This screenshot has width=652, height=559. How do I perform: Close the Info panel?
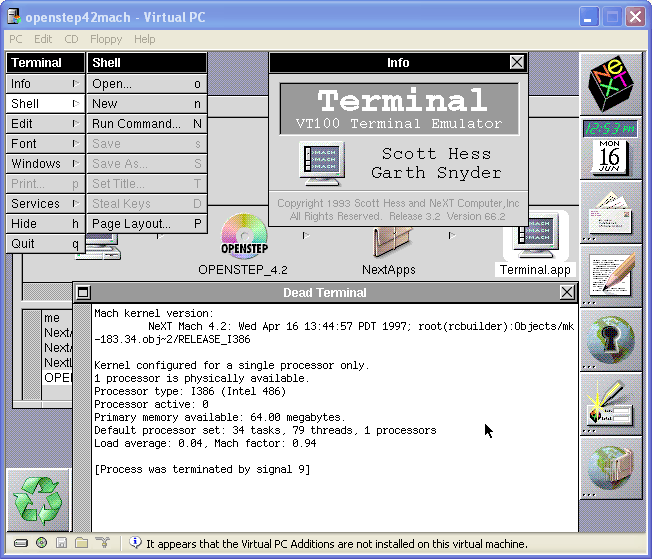tap(517, 62)
